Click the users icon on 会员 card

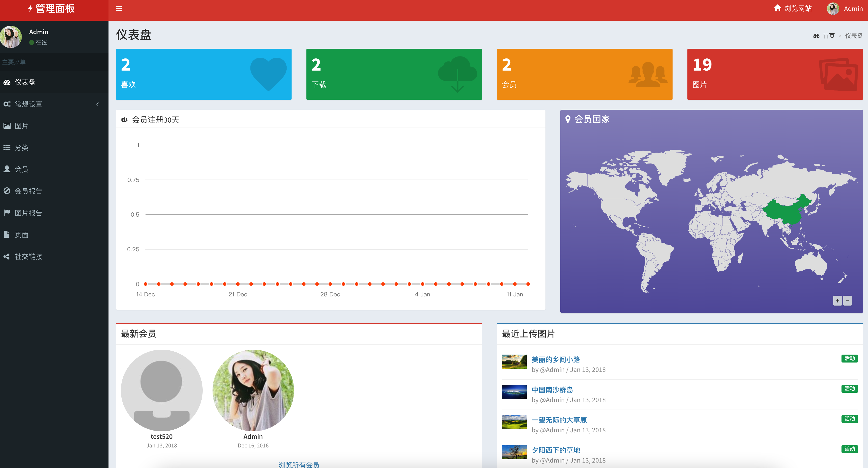pyautogui.click(x=648, y=75)
